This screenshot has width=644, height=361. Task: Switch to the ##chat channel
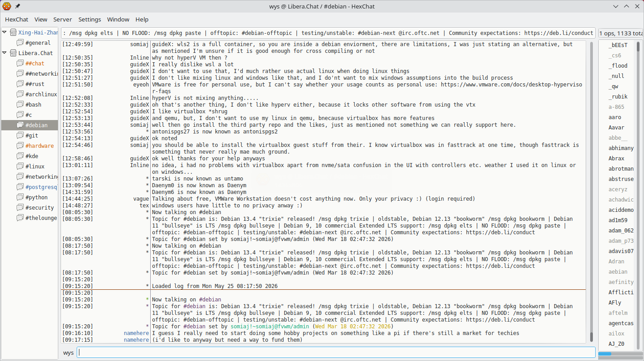pos(35,63)
